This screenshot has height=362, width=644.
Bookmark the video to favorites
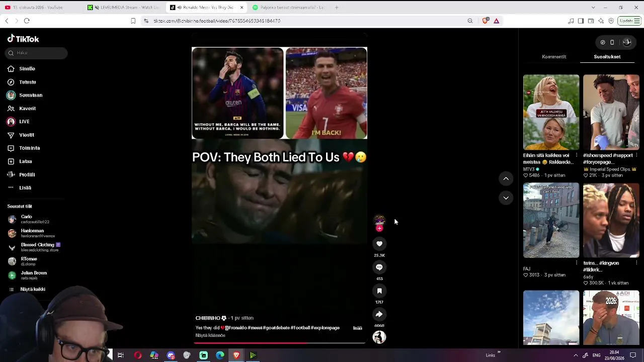pyautogui.click(x=379, y=291)
